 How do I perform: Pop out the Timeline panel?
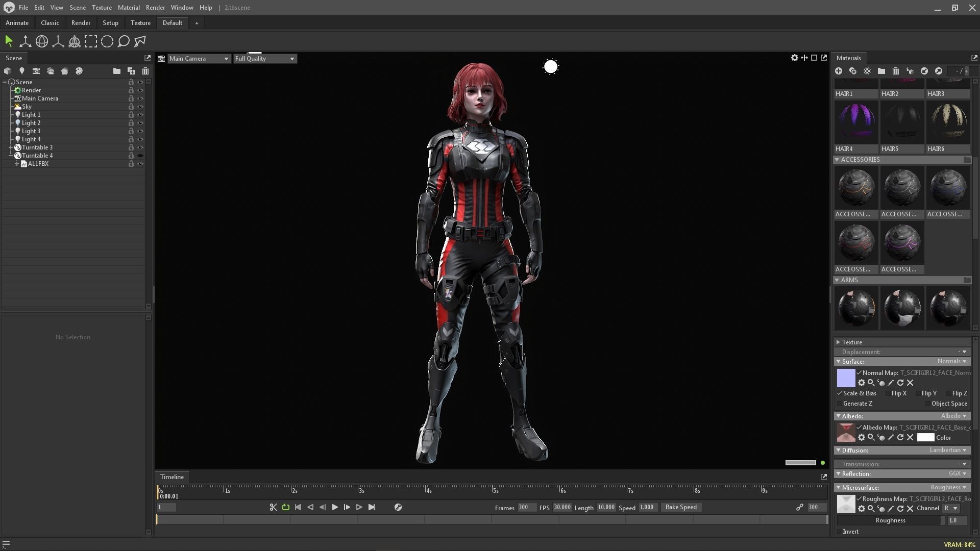click(823, 477)
